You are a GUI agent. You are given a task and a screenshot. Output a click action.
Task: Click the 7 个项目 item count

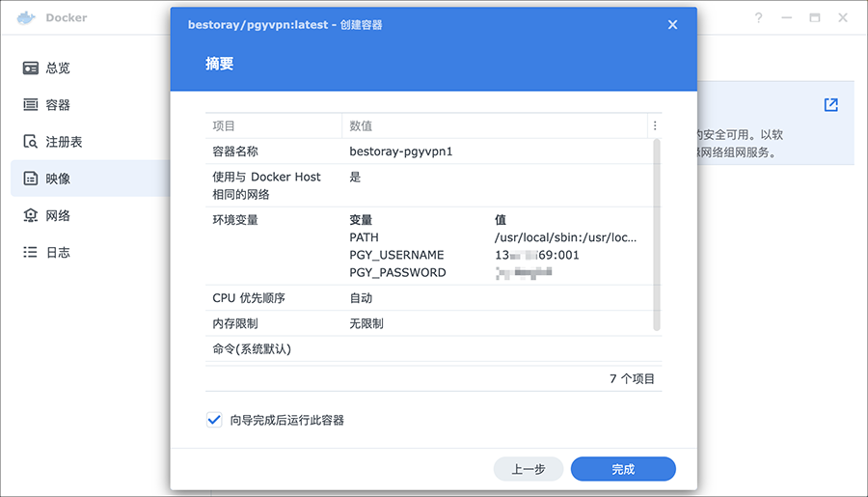coord(632,379)
